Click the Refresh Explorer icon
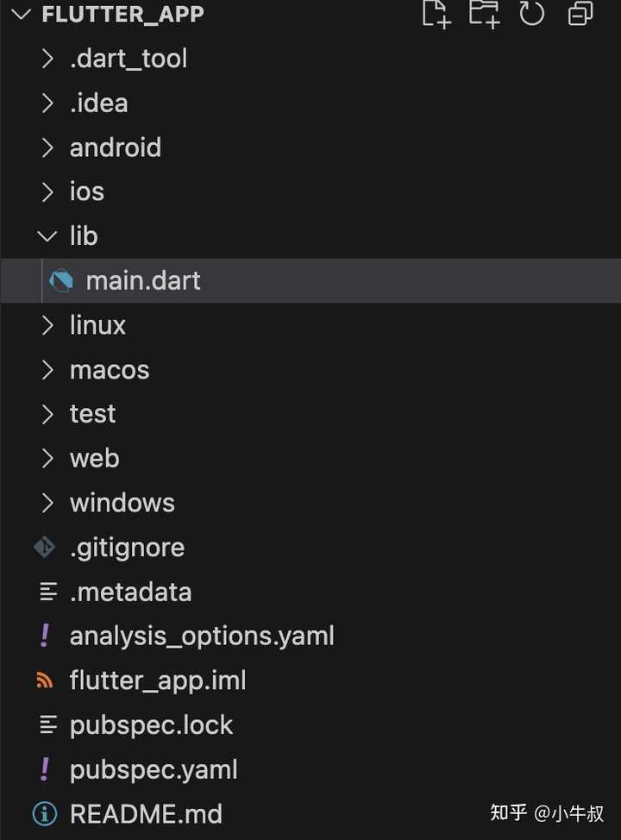The image size is (621, 840). [532, 14]
